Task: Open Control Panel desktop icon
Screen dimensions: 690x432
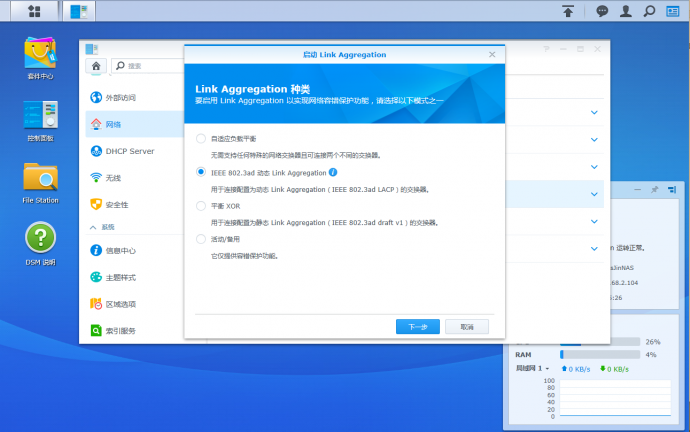Action: click(x=40, y=121)
